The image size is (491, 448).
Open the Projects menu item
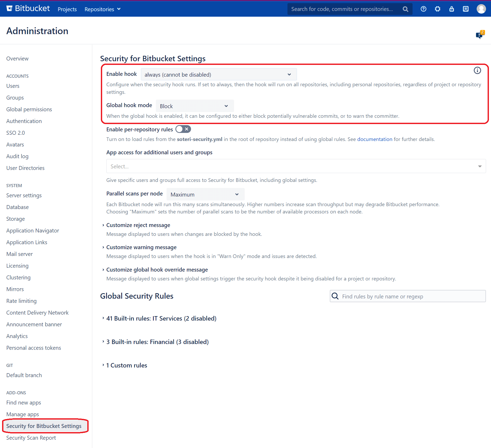[67, 9]
